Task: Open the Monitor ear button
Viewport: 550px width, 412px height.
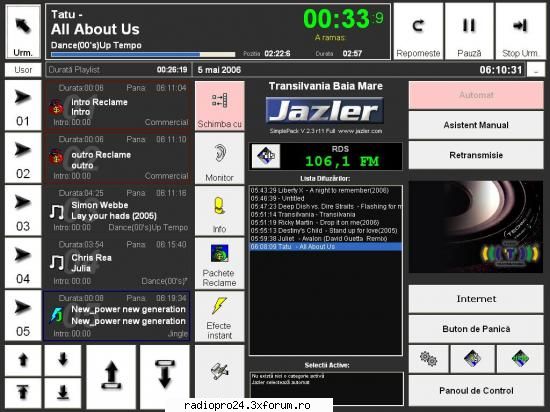Action: [220, 158]
